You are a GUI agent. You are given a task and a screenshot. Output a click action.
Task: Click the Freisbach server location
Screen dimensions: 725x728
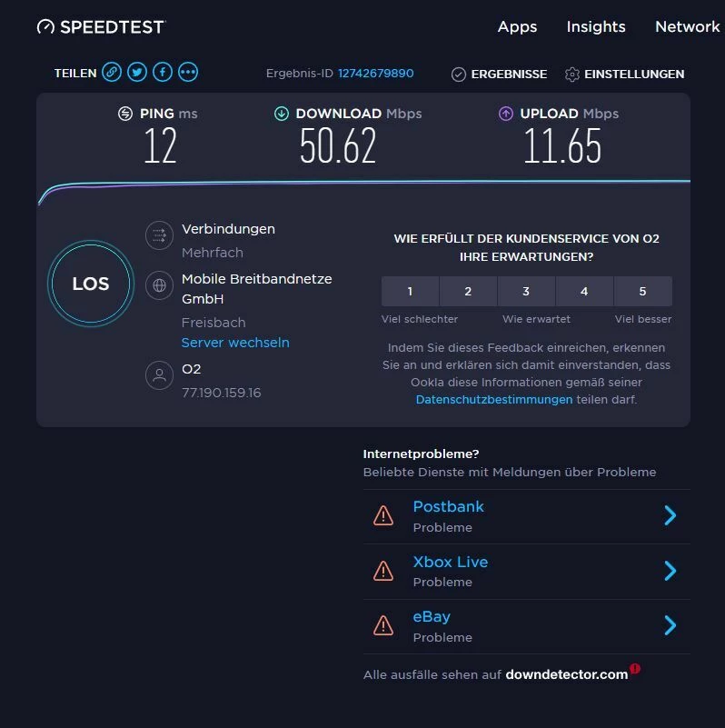(214, 323)
